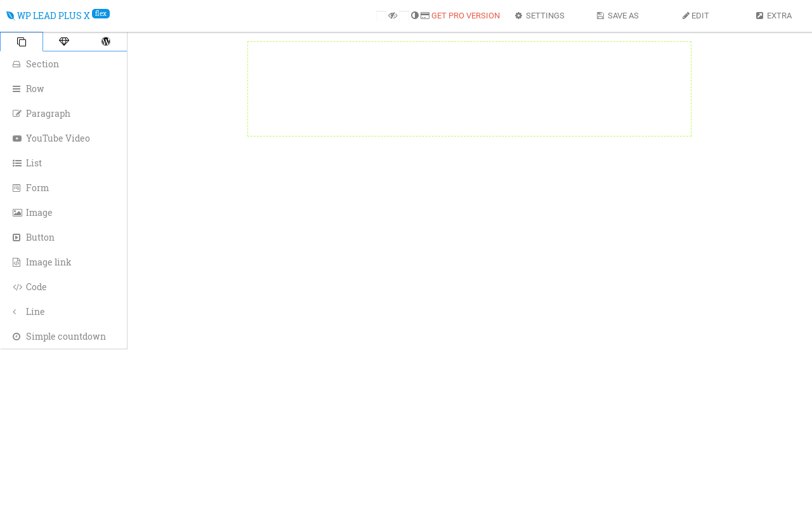This screenshot has width=812, height=508.
Task: Click the angle-brackets icon next to Code
Action: point(17,287)
